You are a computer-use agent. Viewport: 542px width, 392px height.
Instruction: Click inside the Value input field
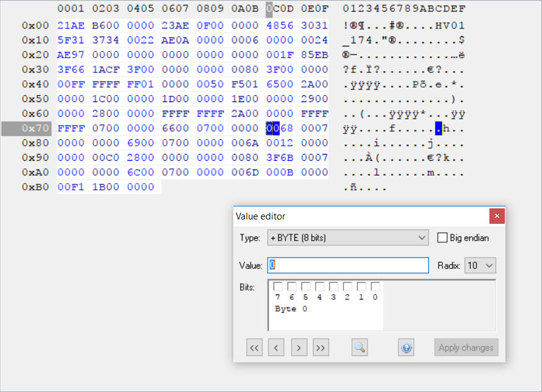tap(348, 265)
